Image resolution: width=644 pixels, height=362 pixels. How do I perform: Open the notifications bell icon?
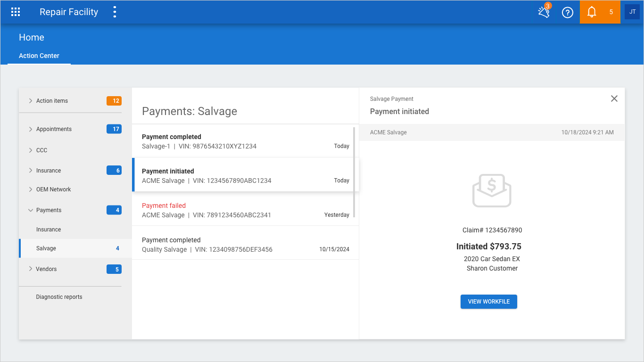coord(592,12)
